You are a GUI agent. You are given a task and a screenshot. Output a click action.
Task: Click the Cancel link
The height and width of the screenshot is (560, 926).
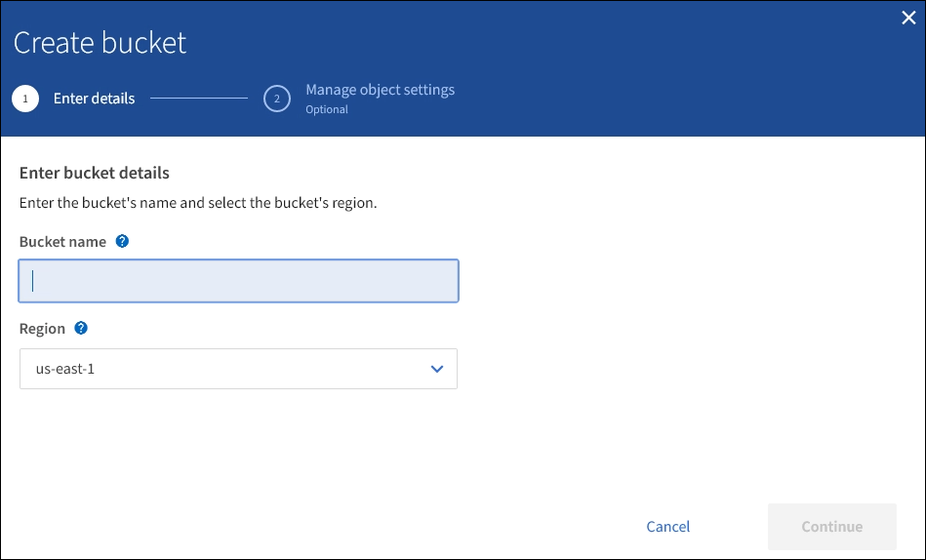pos(667,527)
